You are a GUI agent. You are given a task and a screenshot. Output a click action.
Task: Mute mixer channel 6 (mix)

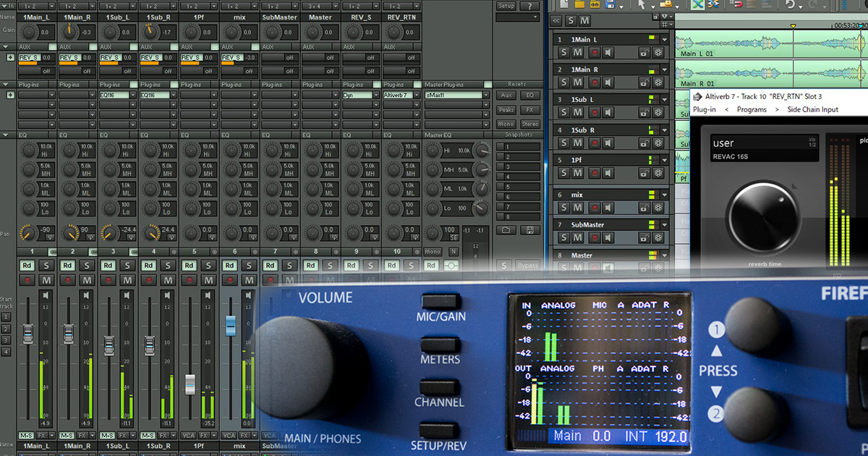tap(250, 280)
